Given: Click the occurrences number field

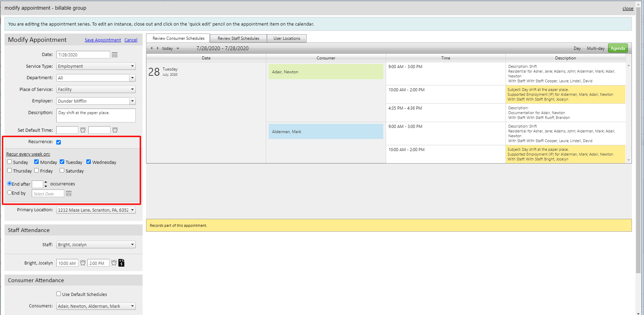Looking at the screenshot, I should tap(38, 184).
